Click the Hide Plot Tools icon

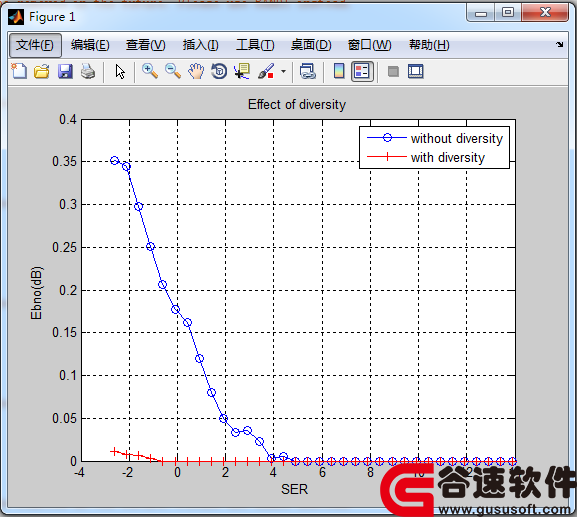click(x=393, y=71)
